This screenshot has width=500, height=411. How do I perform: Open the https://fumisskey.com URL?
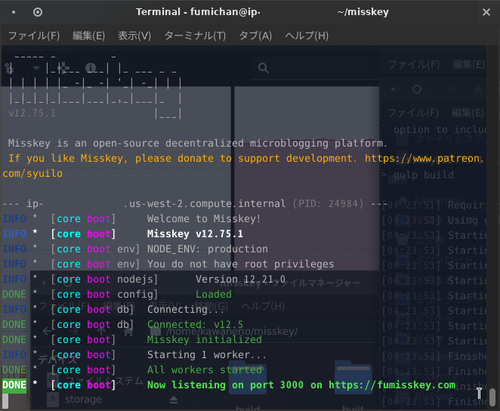pos(392,385)
